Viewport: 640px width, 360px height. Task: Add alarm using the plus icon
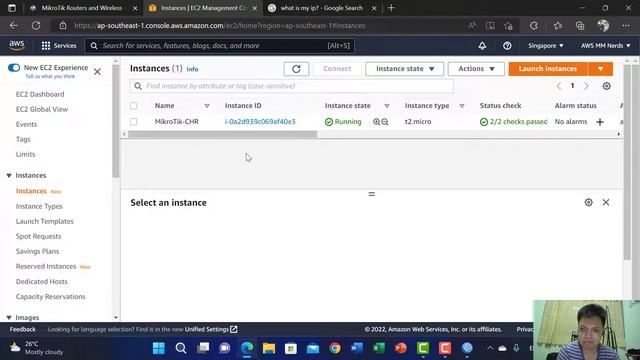pos(600,122)
